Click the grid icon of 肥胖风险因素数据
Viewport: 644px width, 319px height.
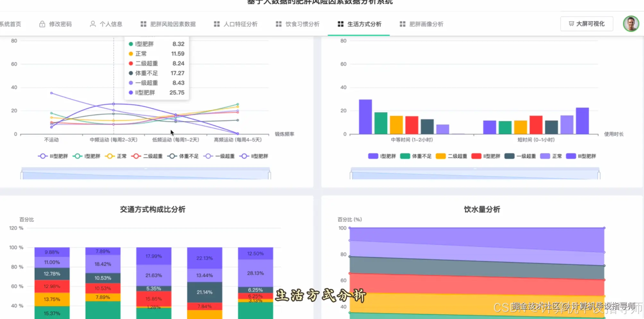click(x=143, y=24)
